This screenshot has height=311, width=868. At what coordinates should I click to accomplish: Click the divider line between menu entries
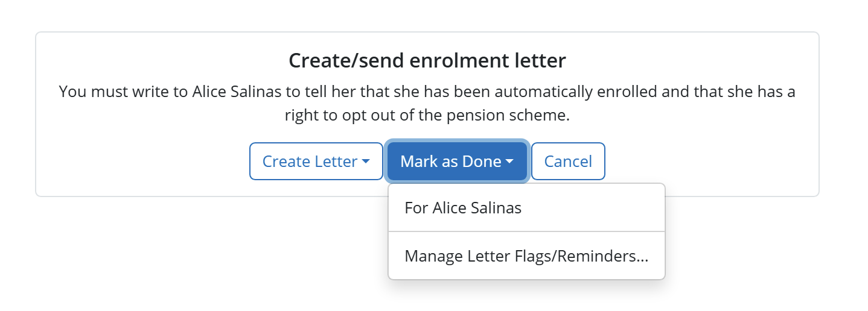(526, 231)
